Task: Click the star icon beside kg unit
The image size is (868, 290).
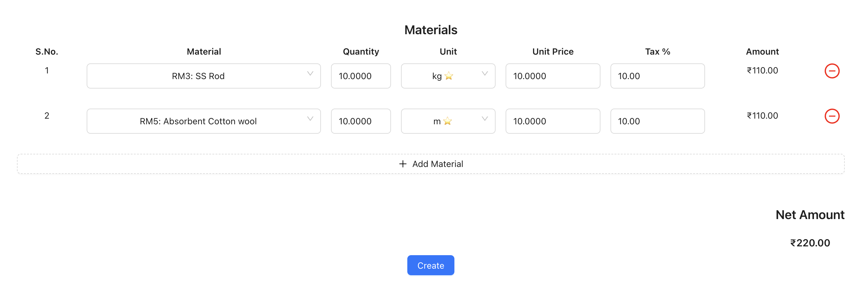Action: point(448,77)
